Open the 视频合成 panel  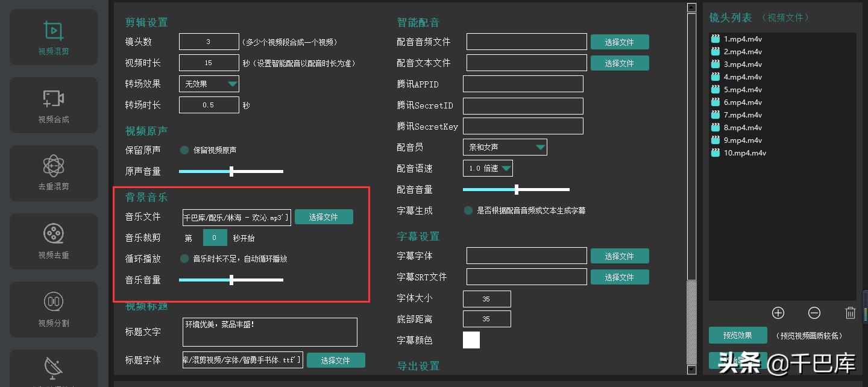(53, 105)
